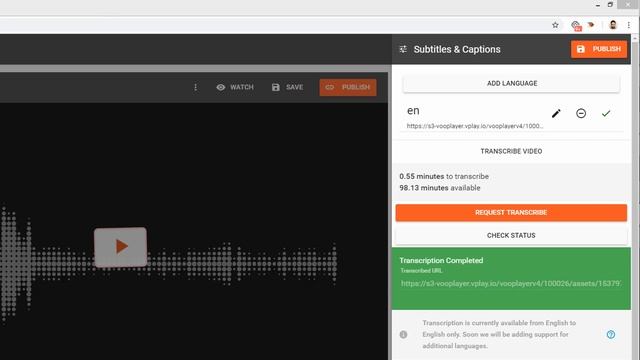Open the three-dot more options menu

click(196, 87)
